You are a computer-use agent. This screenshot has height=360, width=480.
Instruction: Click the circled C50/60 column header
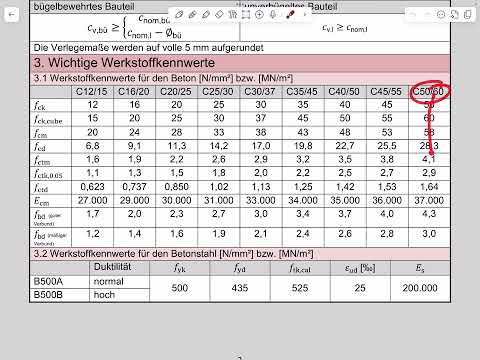coord(429,91)
